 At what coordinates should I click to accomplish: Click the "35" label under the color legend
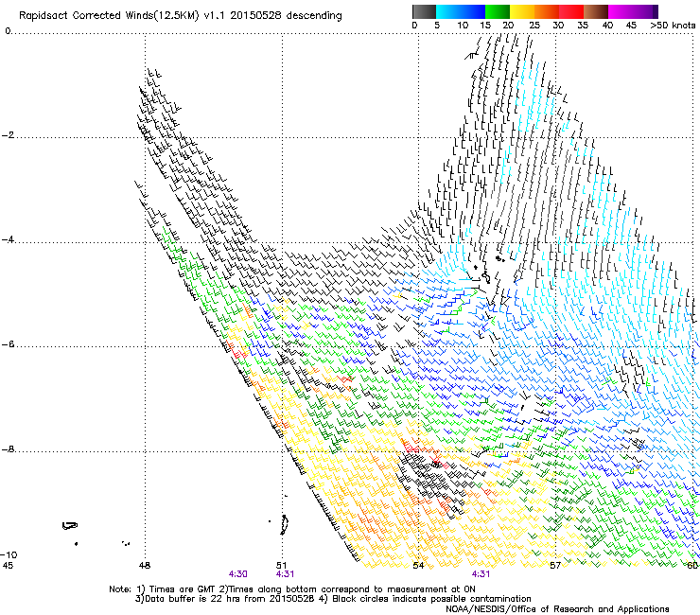click(583, 26)
